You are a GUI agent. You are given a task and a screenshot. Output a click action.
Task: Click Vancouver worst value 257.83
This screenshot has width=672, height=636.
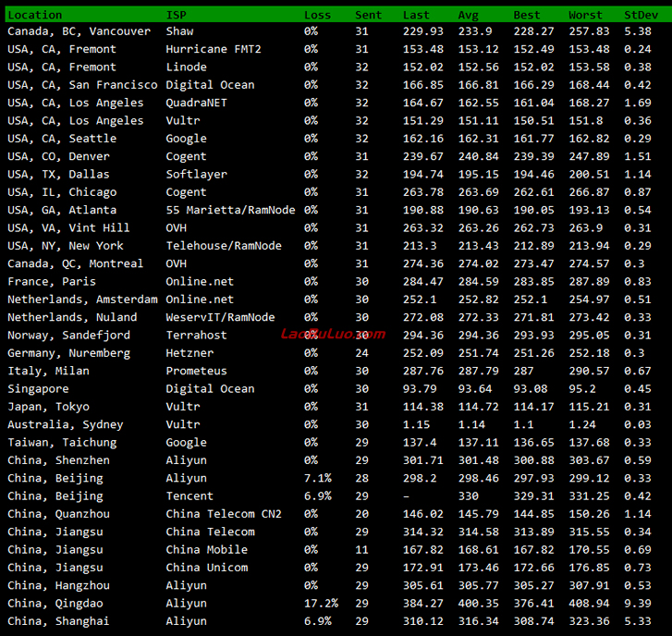(589, 31)
